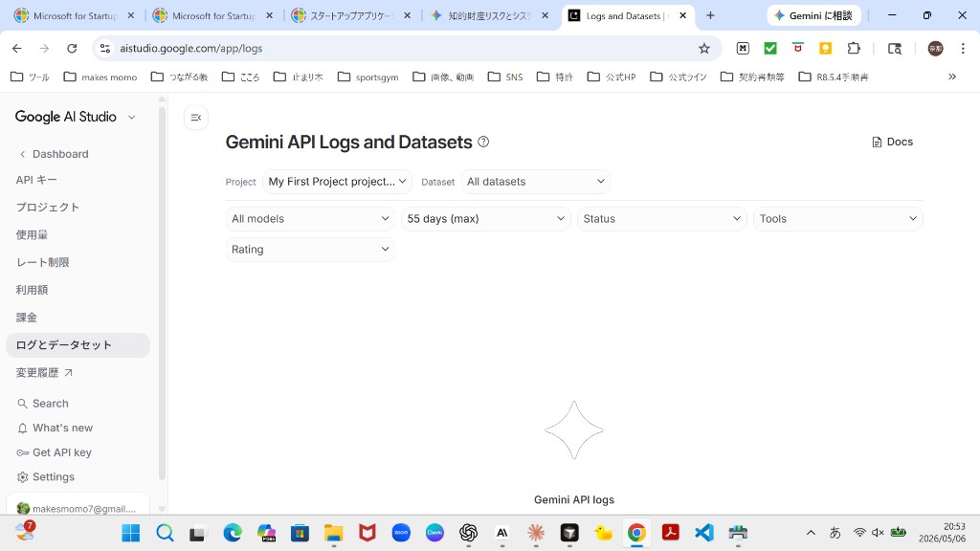Viewport: 980px width, 551px height.
Task: Open Chrome extensions puzzle icon
Action: (853, 48)
